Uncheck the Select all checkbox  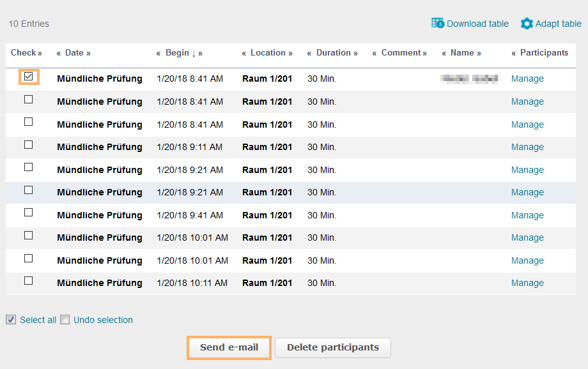coord(10,319)
